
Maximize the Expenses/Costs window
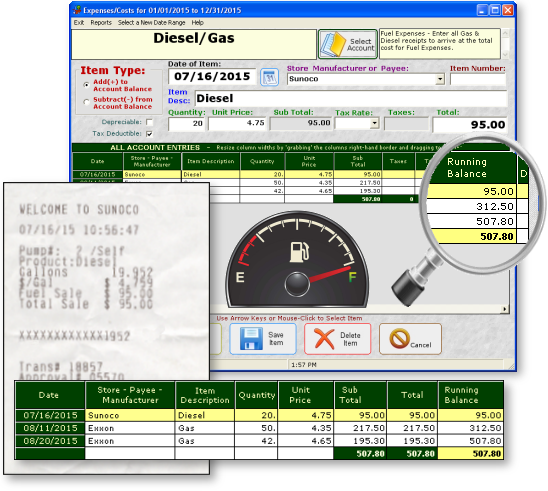coord(495,10)
